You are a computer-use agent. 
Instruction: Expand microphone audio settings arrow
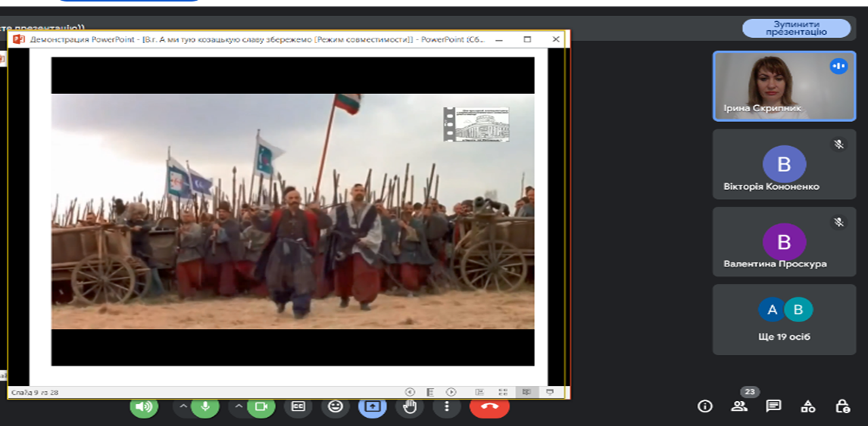(x=183, y=406)
